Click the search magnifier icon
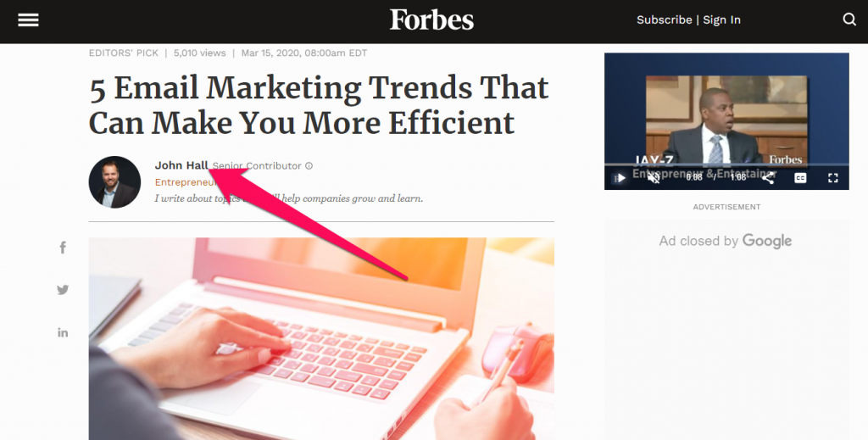This screenshot has width=868, height=440. 849,20
